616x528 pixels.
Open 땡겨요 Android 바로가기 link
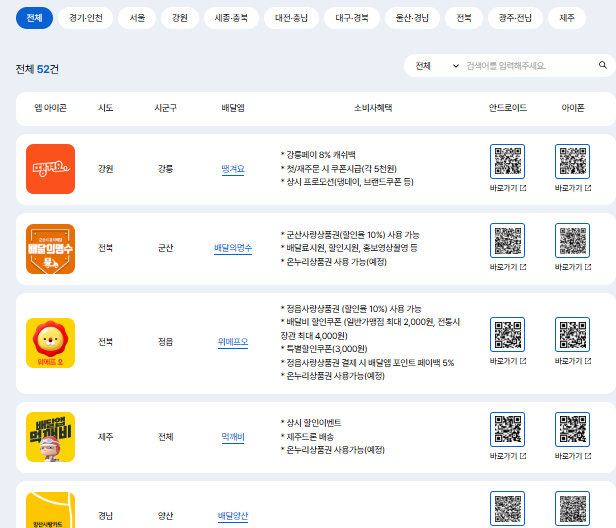pos(508,188)
